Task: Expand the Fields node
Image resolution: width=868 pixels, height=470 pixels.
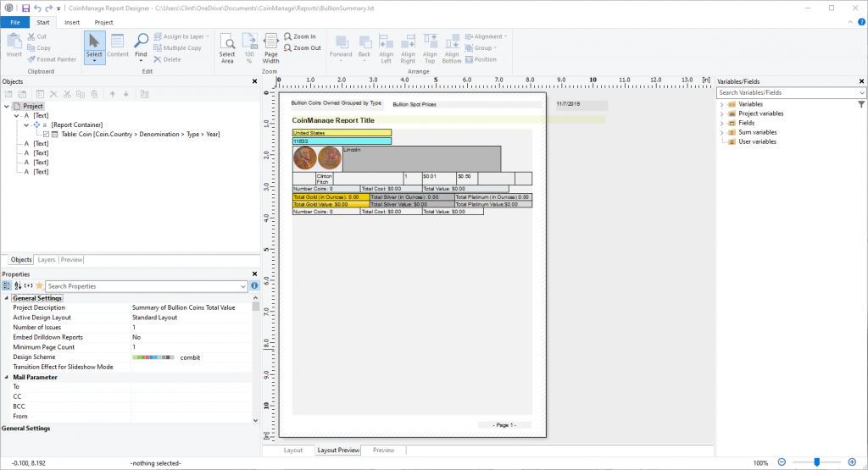Action: coord(722,124)
